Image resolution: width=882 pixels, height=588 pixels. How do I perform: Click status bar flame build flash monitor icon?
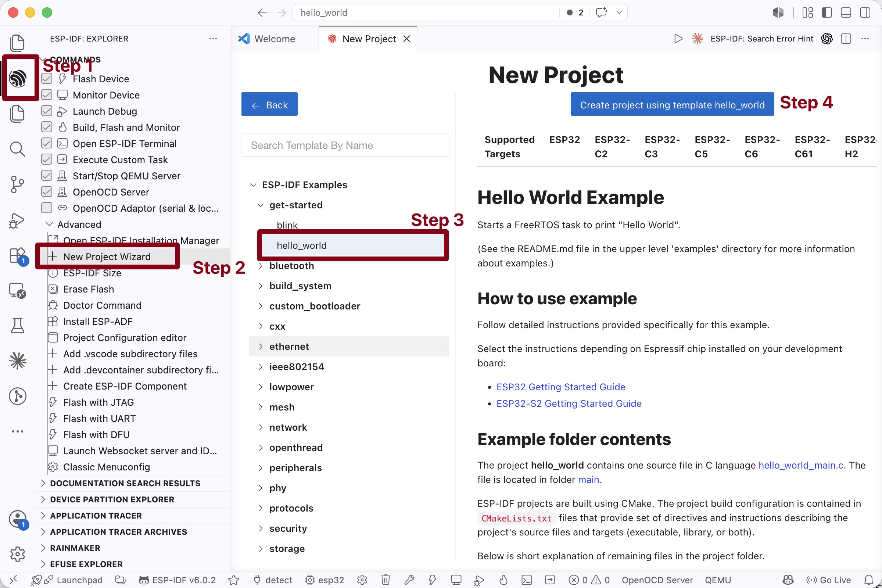[503, 580]
